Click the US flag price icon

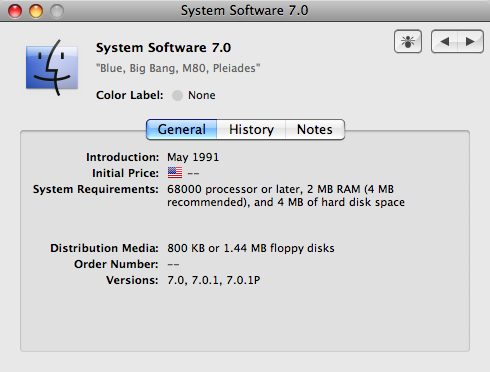[x=175, y=173]
